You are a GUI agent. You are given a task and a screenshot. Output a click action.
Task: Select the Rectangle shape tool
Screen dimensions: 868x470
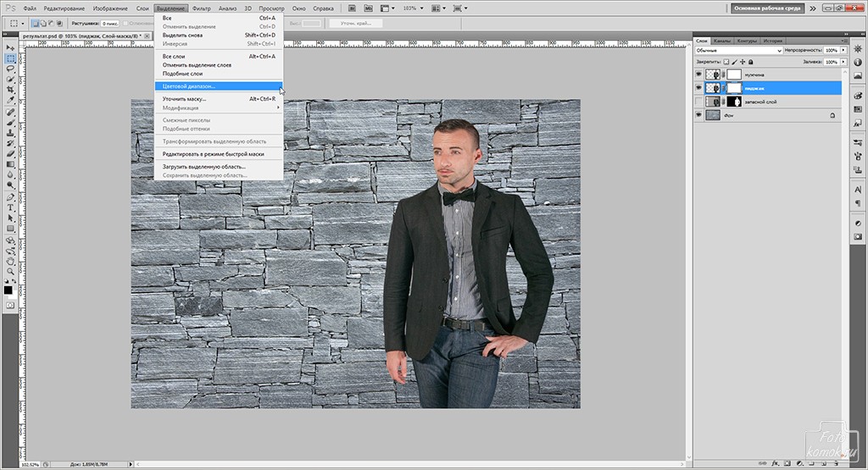click(10, 229)
